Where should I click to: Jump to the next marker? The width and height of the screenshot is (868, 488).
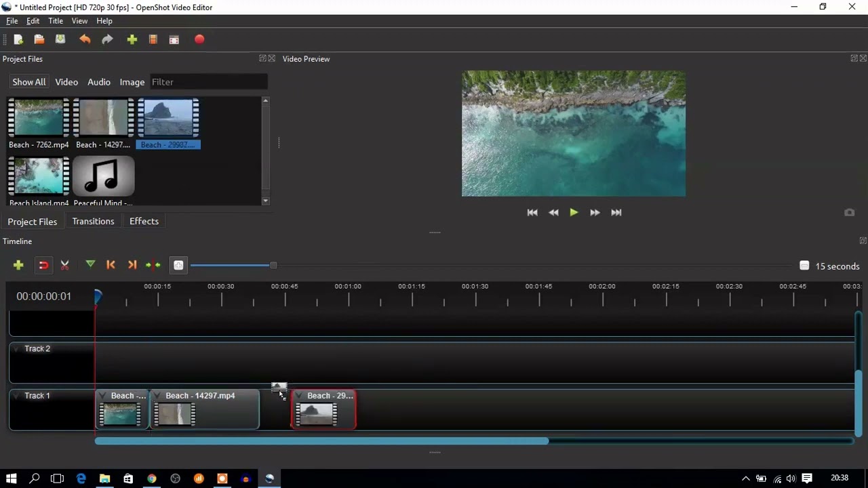point(132,265)
